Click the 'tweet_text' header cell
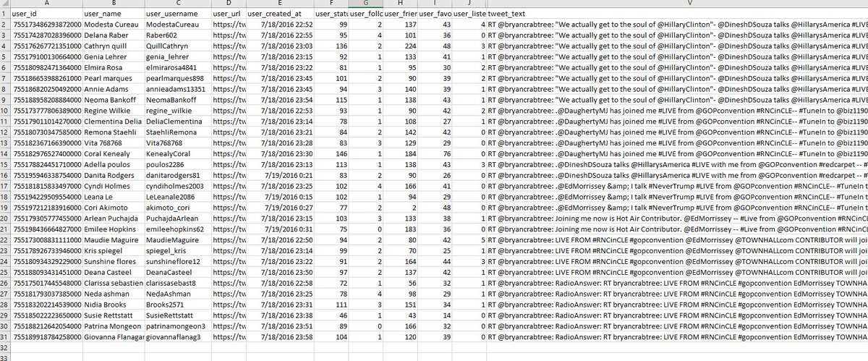Viewport: 868px width, 361px height. coord(677,14)
